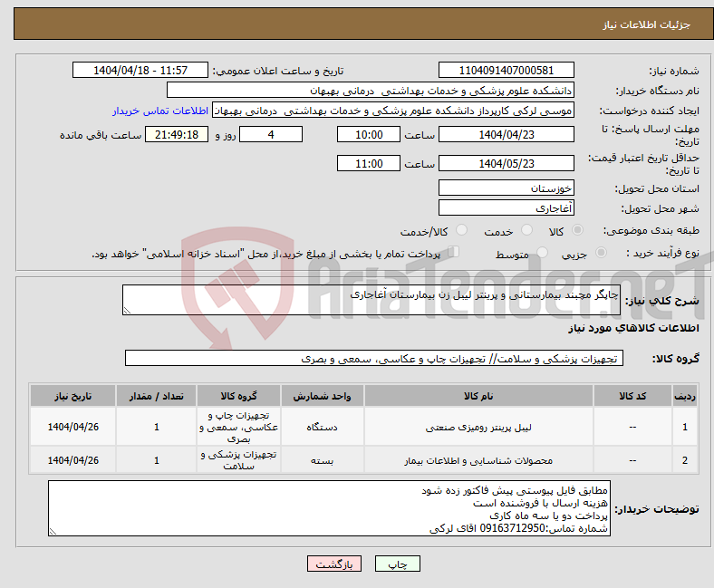Viewport: 714px width, 588px height.
Task: Click the چاپ print button
Action: [397, 564]
